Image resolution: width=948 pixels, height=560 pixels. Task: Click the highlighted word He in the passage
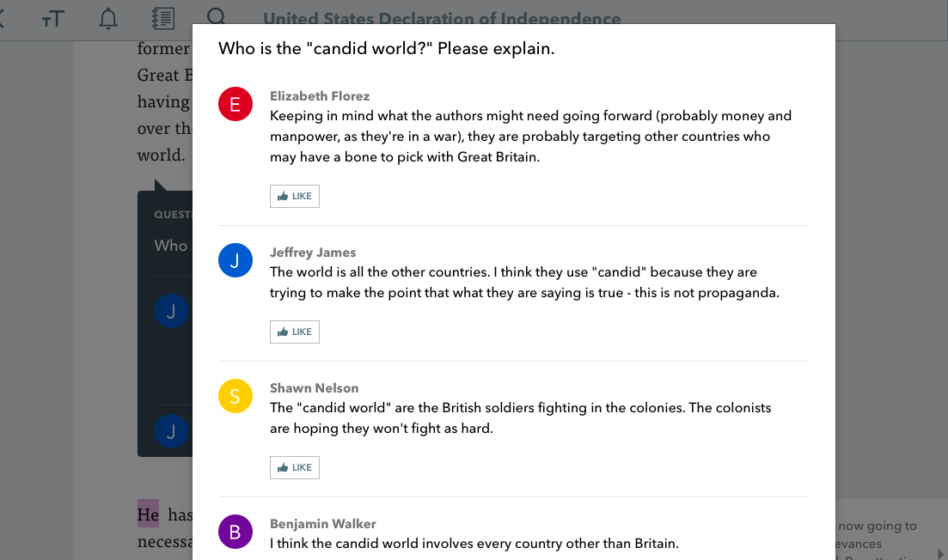[148, 514]
